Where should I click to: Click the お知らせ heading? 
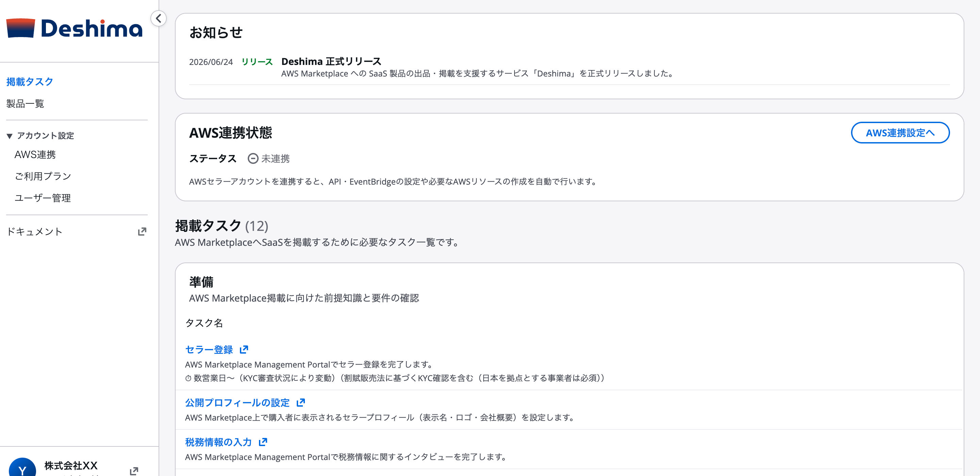point(216,32)
